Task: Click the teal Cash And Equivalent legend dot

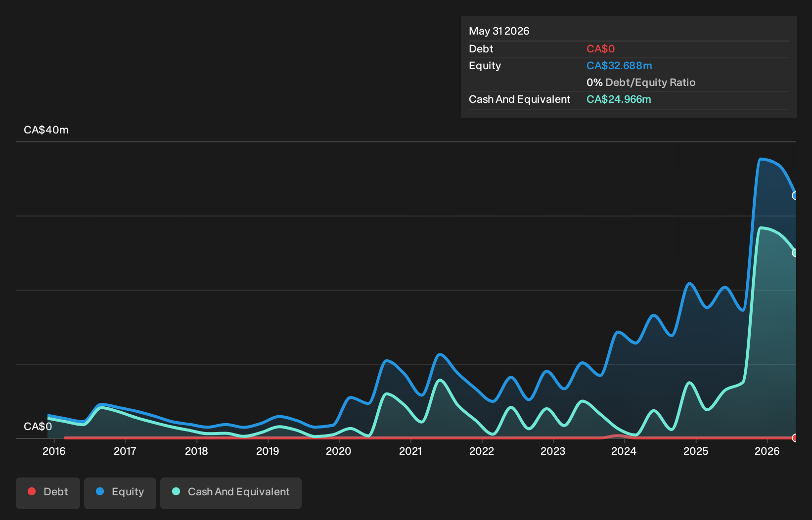Action: point(176,491)
